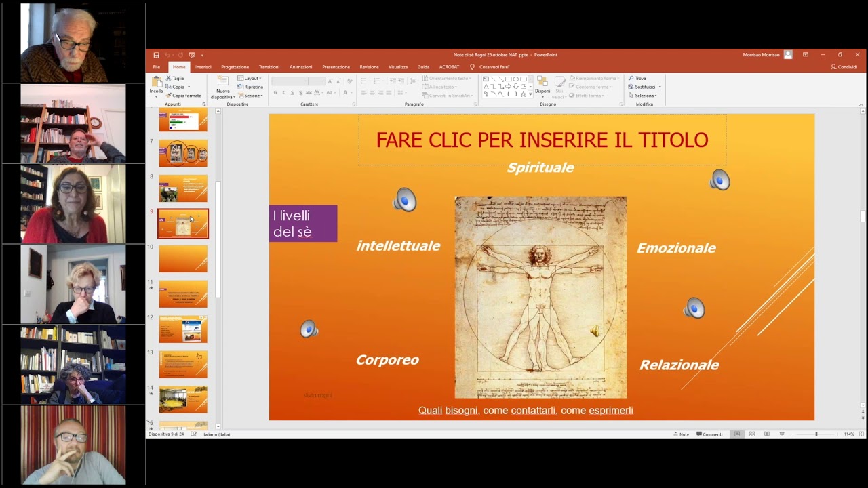Viewport: 868px width, 488px height.
Task: Open the spell check icon in the status bar
Action: click(194, 434)
